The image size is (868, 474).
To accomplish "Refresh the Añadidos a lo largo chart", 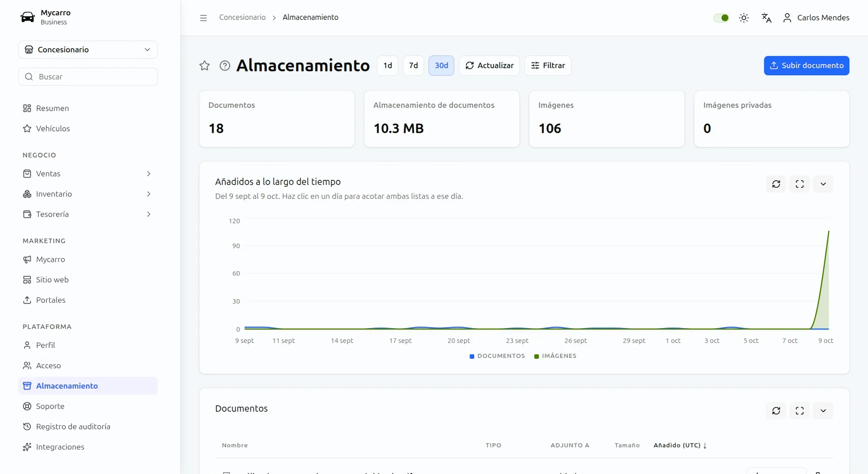I will pos(776,184).
